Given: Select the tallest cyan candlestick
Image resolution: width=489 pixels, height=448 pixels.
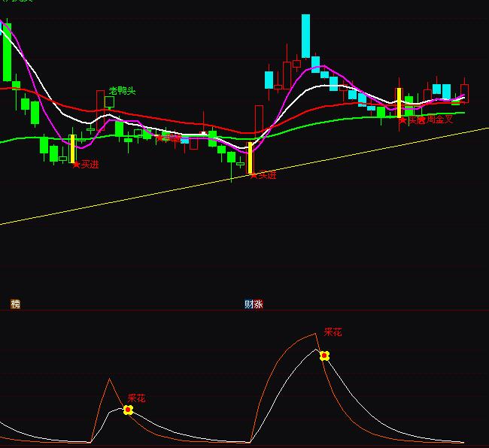Looking at the screenshot, I should [305, 35].
